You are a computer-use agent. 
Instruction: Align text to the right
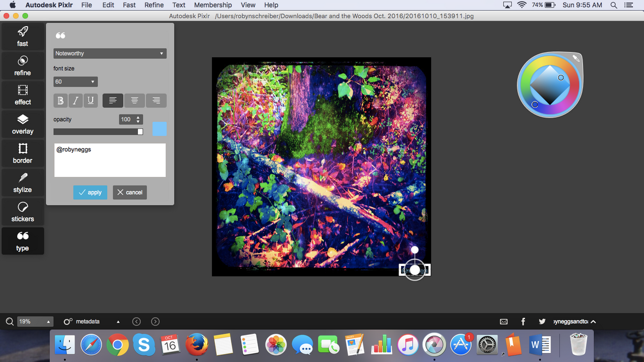coord(156,101)
